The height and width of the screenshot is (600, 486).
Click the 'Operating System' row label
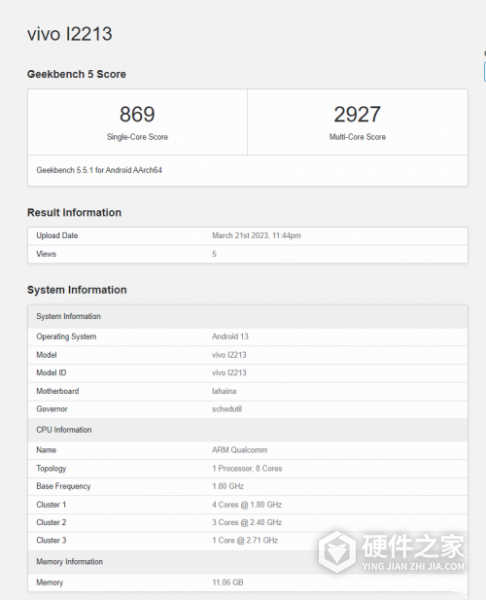click(66, 337)
